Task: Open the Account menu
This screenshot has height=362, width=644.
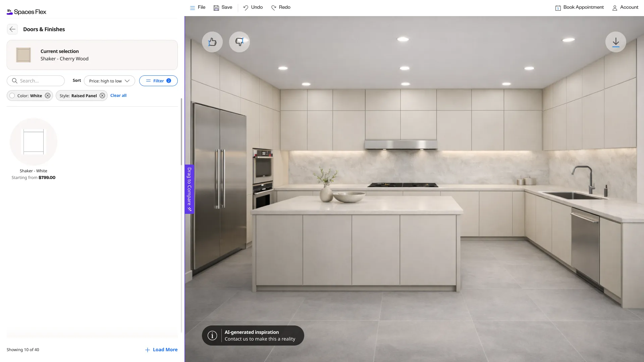Action: pyautogui.click(x=625, y=7)
